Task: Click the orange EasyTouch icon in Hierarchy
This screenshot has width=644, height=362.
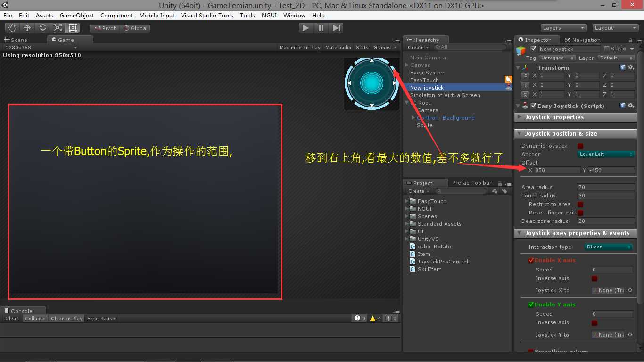Action: coord(508,80)
